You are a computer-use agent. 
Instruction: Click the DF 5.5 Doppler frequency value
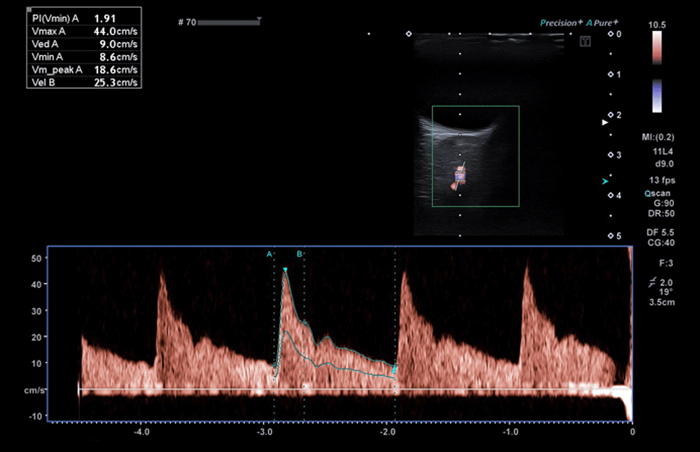(x=660, y=232)
